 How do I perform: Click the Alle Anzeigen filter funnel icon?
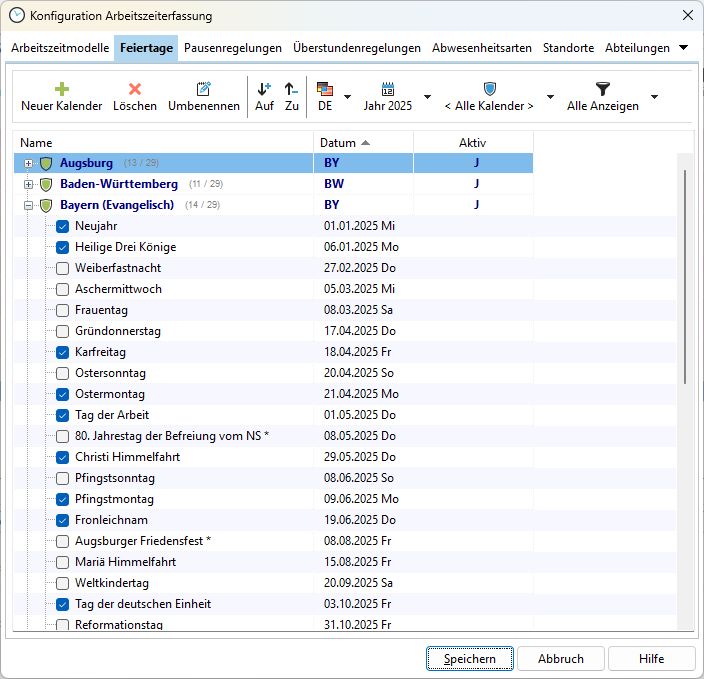click(x=602, y=89)
